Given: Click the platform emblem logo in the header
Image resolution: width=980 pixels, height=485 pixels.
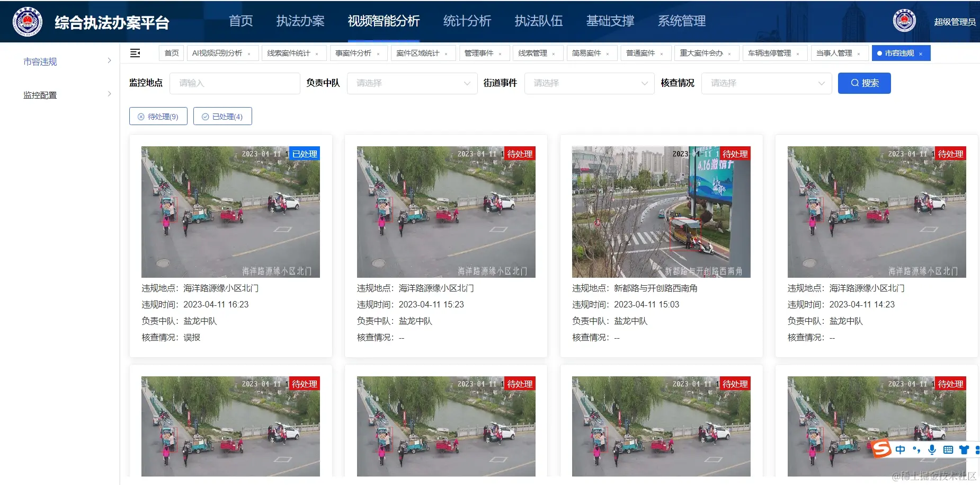Looking at the screenshot, I should 28,22.
